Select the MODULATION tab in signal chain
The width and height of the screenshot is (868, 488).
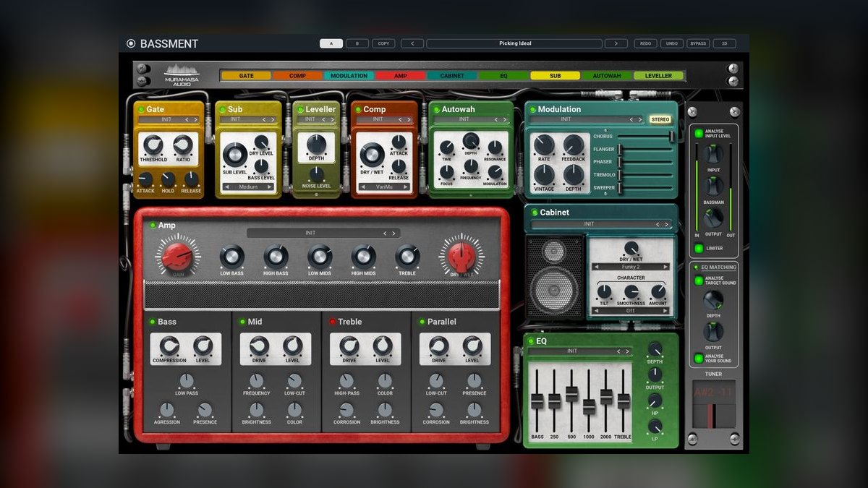[x=349, y=75]
